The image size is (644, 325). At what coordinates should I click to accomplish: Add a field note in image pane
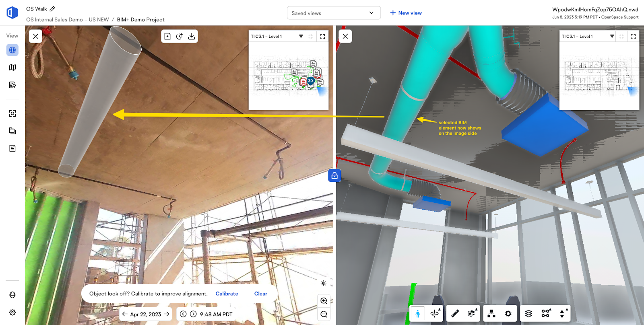tap(167, 36)
